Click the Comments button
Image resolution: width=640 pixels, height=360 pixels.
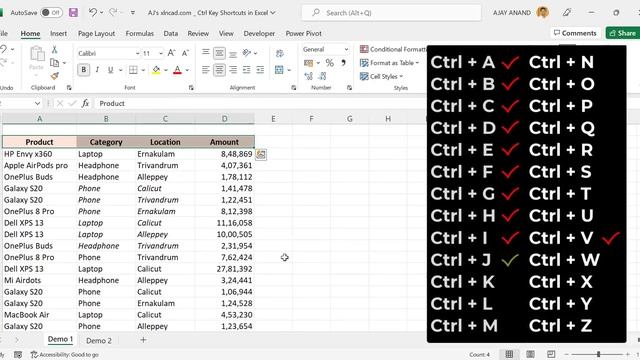pyautogui.click(x=575, y=33)
